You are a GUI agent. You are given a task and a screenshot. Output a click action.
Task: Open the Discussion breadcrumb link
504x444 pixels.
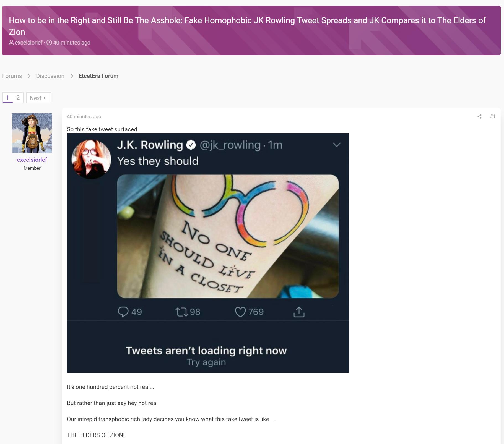(x=50, y=76)
